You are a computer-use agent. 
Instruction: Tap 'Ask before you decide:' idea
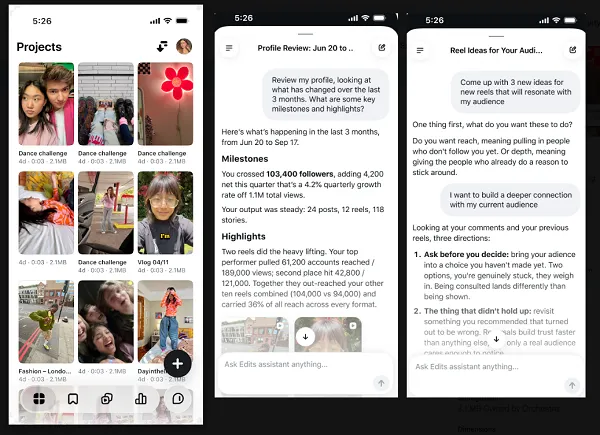(x=466, y=254)
